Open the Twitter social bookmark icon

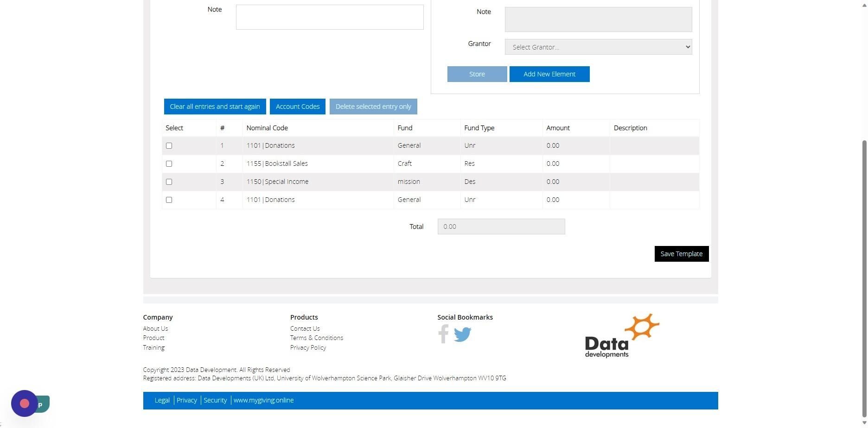coord(462,334)
